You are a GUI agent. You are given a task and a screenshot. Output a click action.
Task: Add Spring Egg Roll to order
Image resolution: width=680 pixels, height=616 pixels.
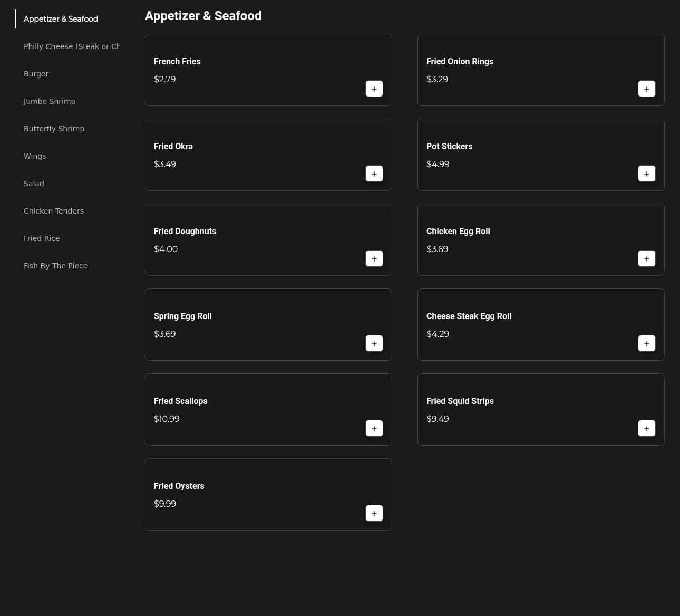374,343
